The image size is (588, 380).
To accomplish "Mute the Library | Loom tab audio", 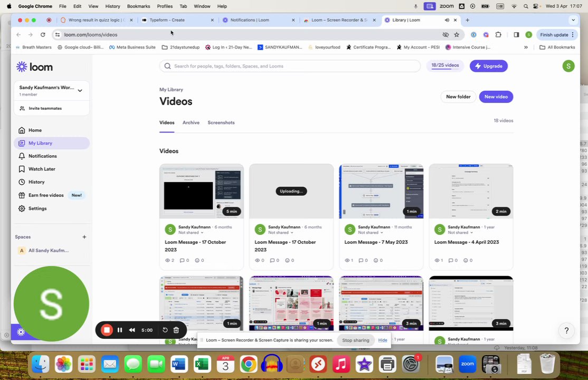I will point(447,20).
